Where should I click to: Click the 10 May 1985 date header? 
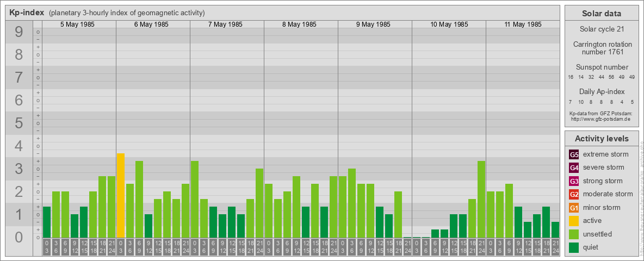pyautogui.click(x=449, y=24)
